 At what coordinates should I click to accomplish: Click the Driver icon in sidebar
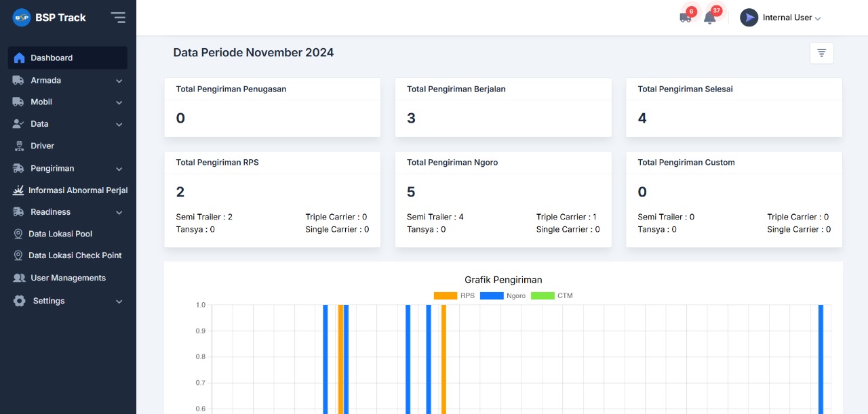(18, 146)
